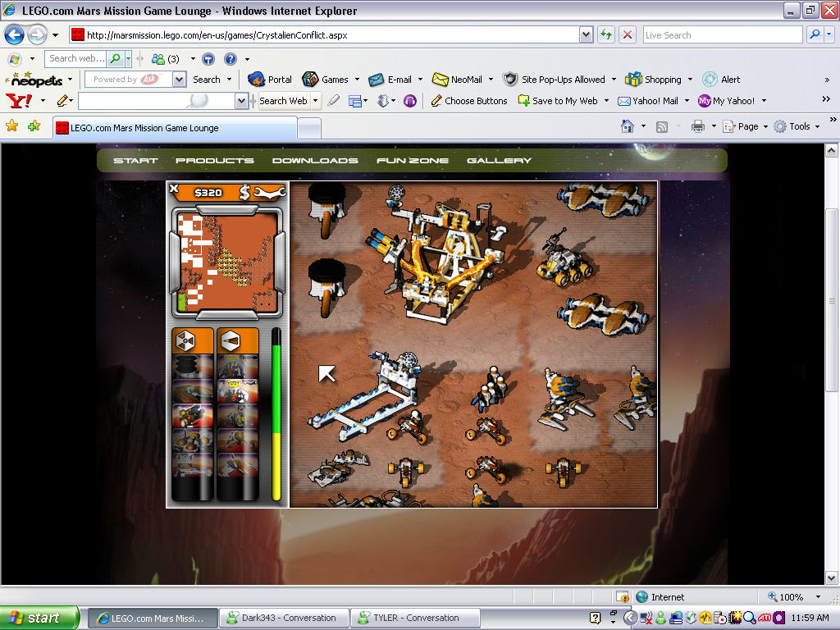Click the minimap right scroll handle
Viewport: 840px width, 630px height.
pos(281,262)
